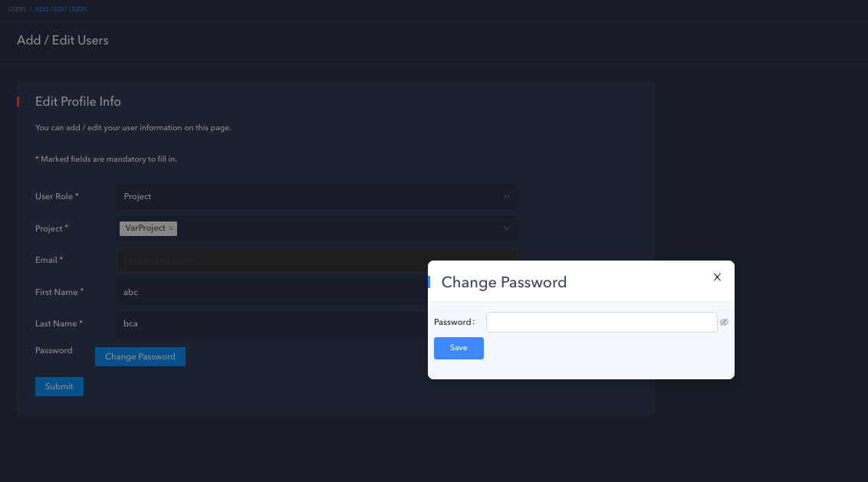Click the Last Name field containing bca

(268, 324)
